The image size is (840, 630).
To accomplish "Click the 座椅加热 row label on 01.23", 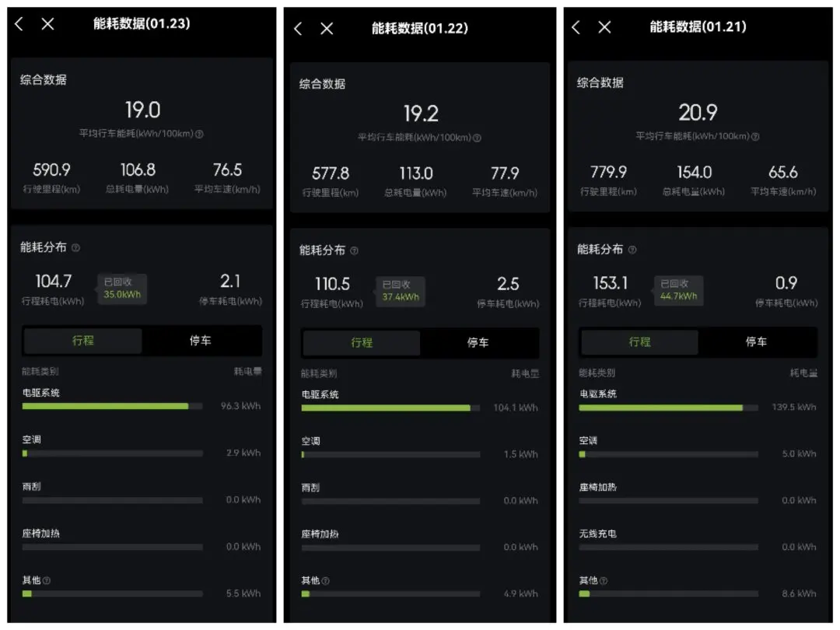I will [40, 534].
